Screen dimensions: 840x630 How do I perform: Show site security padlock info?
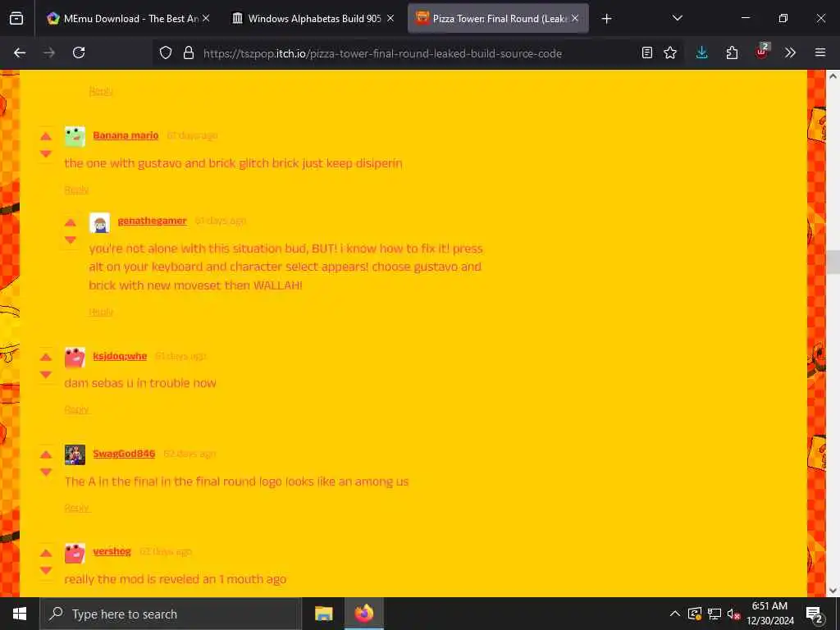(189, 53)
